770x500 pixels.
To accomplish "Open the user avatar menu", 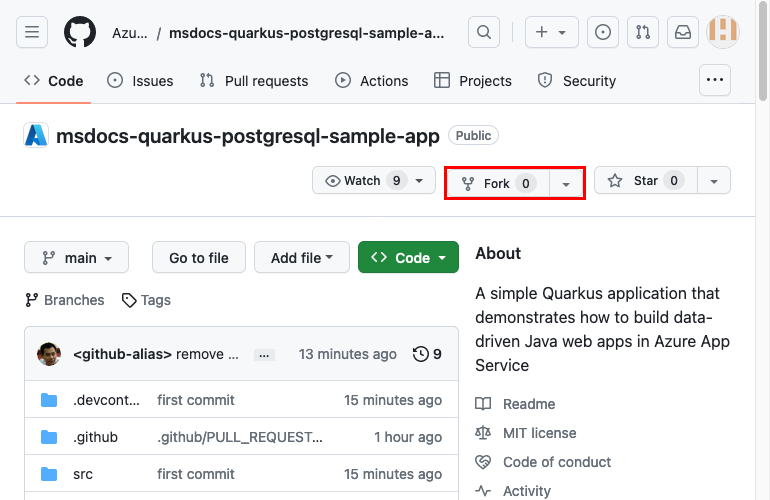I will [723, 32].
